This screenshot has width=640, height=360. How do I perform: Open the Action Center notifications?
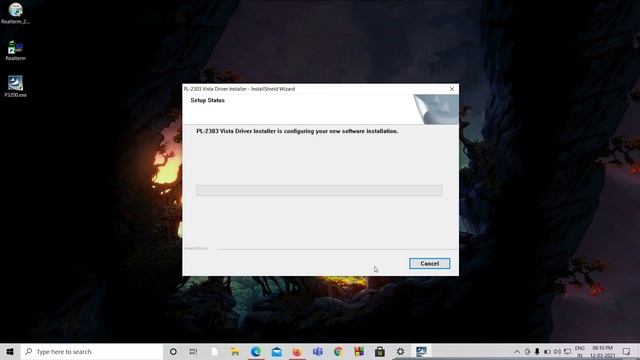[x=627, y=351]
